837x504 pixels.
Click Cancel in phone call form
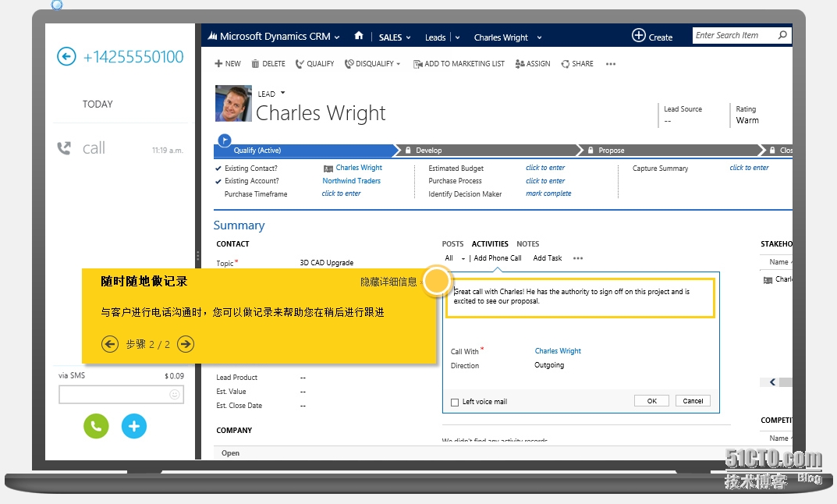[x=693, y=401]
